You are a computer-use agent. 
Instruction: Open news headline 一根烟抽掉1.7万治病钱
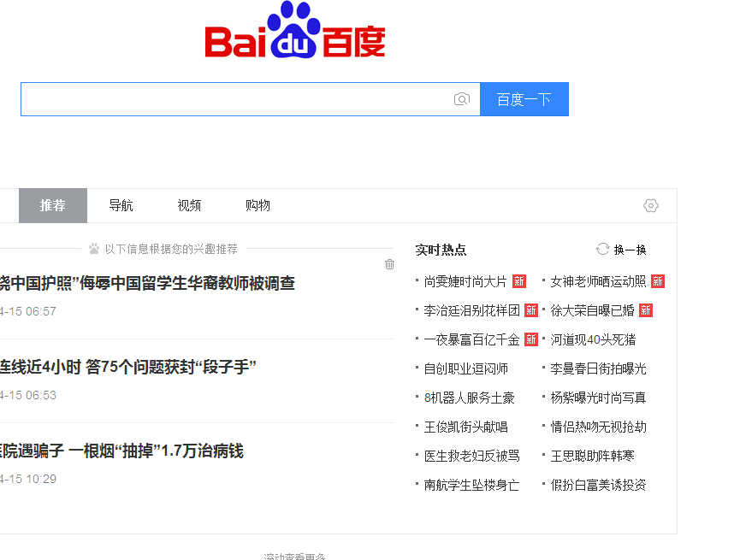click(x=121, y=451)
